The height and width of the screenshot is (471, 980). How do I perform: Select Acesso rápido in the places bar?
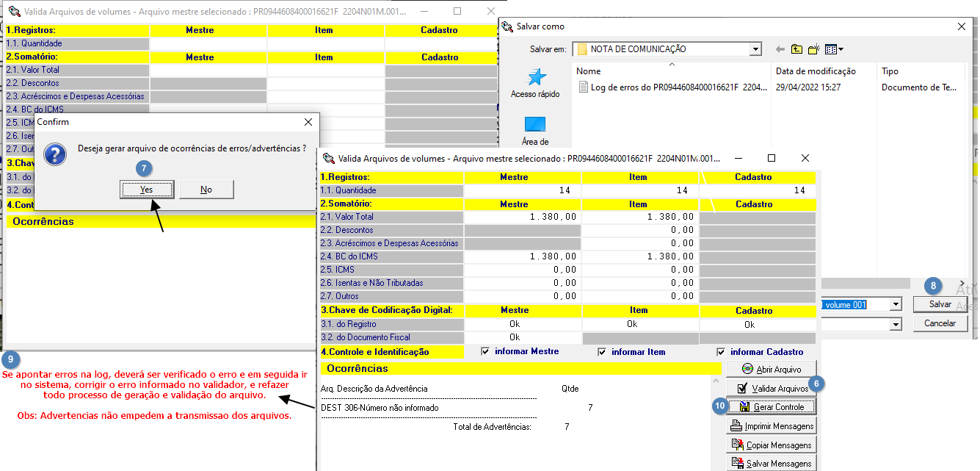[x=535, y=83]
